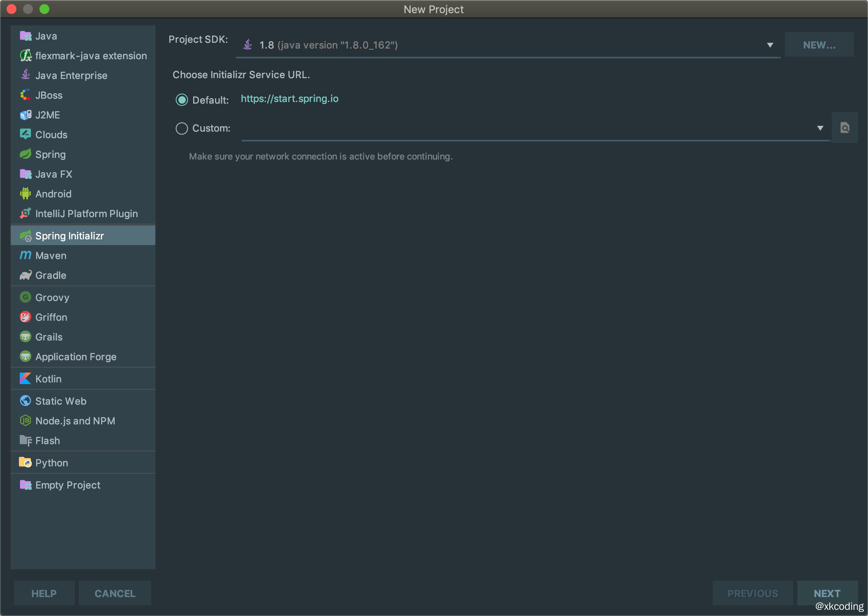The image size is (868, 616).
Task: Click the Kotlin logo icon in sidebar
Action: 25,378
